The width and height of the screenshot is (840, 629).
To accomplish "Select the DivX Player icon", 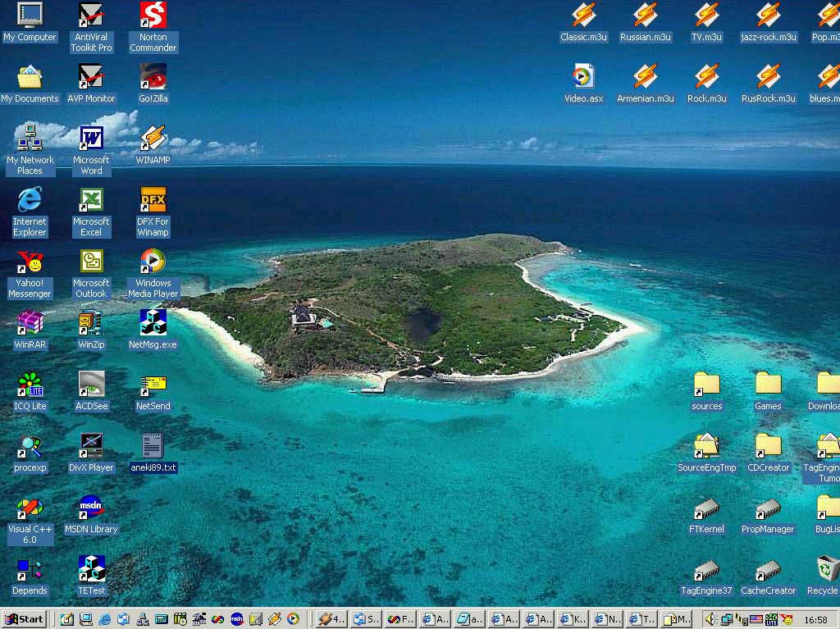I will pyautogui.click(x=91, y=446).
